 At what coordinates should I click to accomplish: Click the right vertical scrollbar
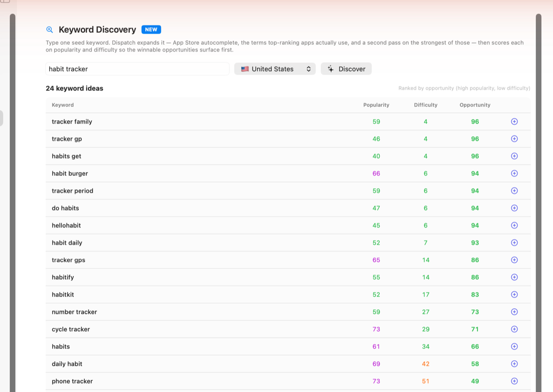coord(538,203)
